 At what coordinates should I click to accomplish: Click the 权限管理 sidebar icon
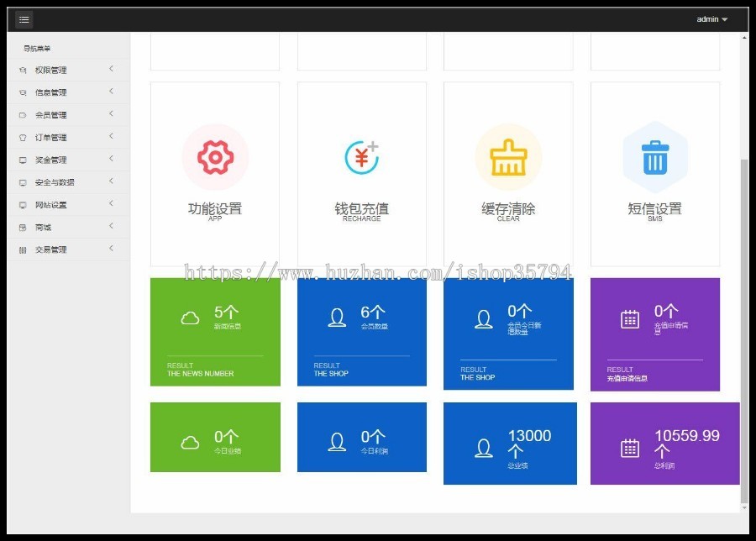point(23,71)
